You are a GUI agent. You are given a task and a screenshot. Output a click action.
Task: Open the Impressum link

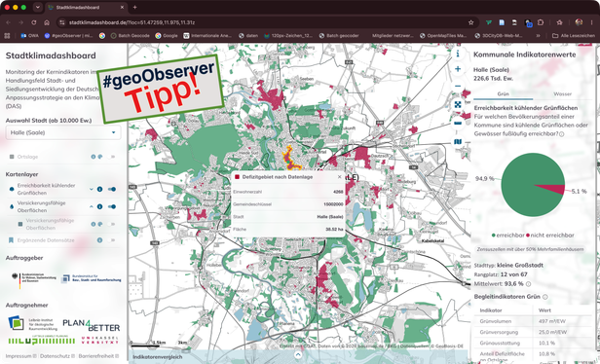pos(20,356)
